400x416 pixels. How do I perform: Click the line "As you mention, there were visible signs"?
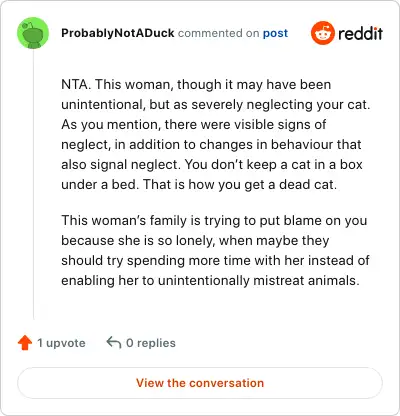click(x=194, y=124)
